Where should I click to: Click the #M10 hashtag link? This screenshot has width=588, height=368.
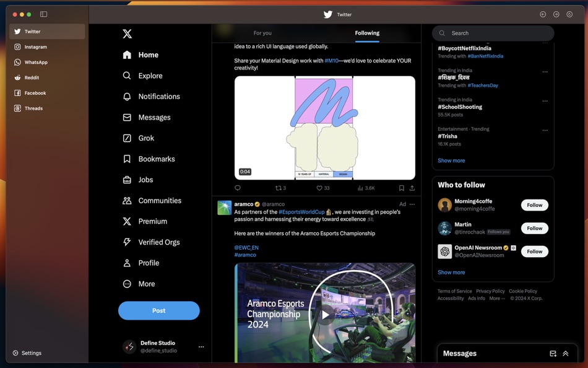tap(332, 61)
